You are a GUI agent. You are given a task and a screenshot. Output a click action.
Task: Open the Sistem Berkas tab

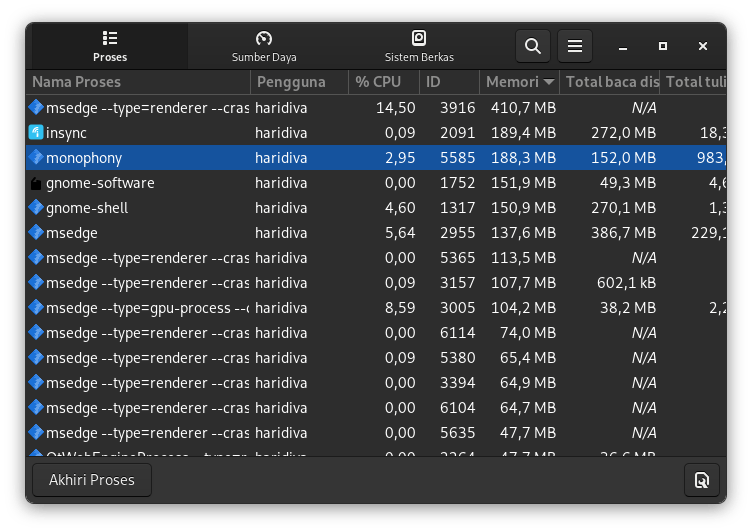point(418,46)
